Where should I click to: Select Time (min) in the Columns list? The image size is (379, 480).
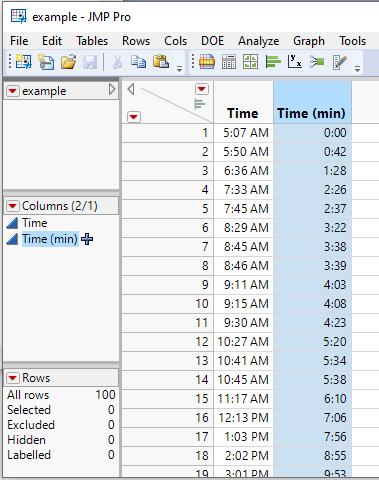point(50,239)
